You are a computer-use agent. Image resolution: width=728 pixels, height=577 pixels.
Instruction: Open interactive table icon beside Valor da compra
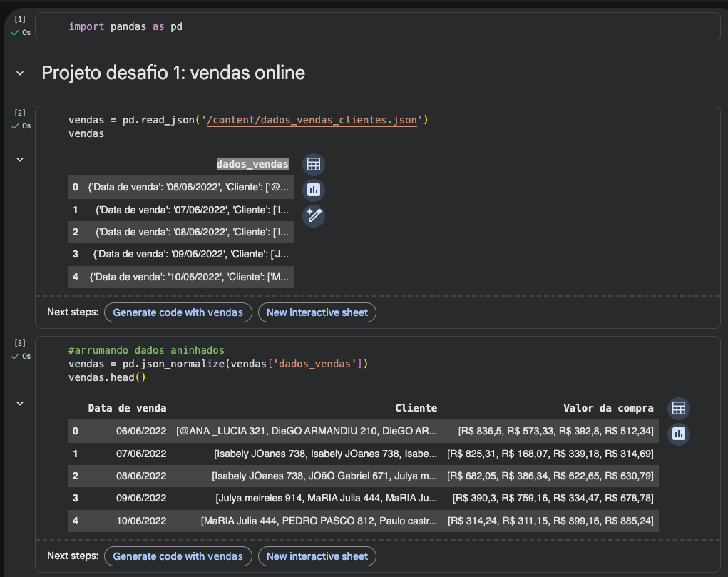point(678,408)
